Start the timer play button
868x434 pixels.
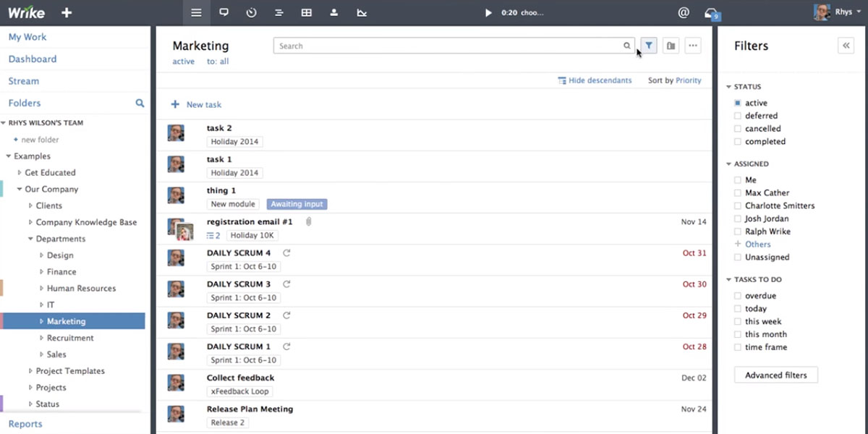click(488, 13)
